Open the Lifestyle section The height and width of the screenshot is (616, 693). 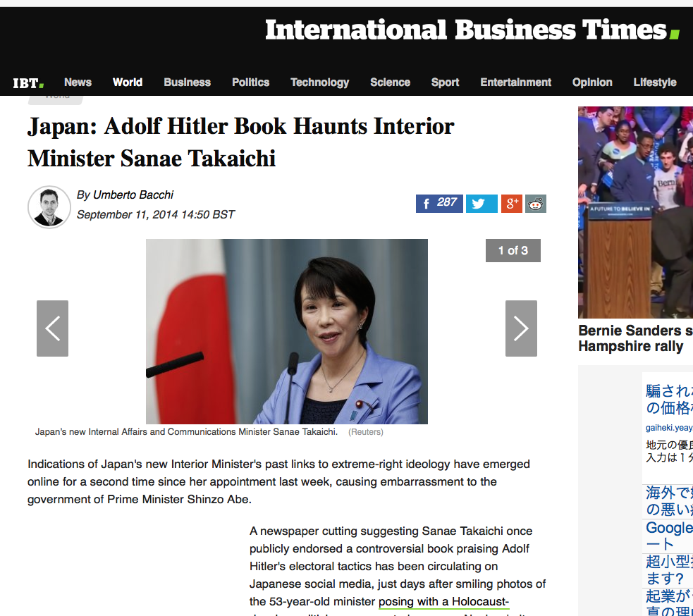click(654, 82)
